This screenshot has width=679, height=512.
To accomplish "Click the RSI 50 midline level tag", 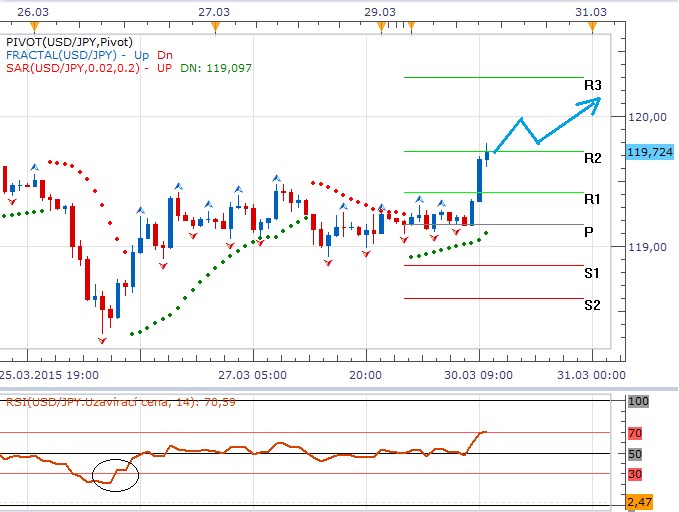I will point(635,454).
